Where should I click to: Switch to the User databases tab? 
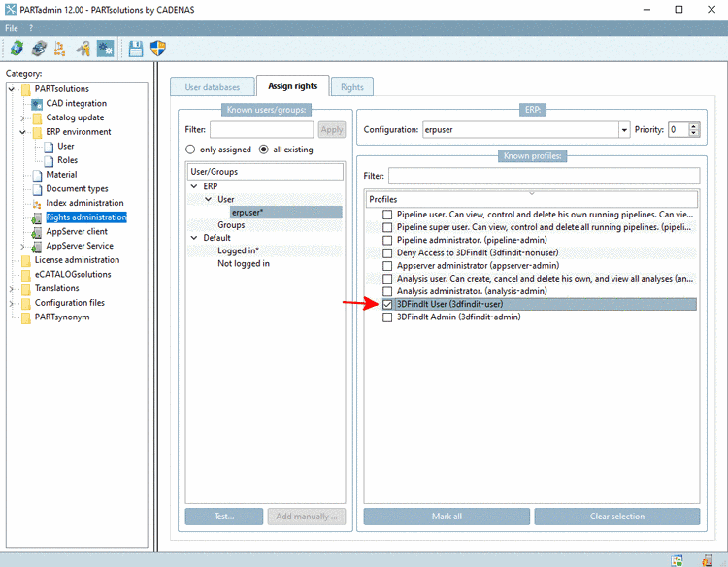[x=213, y=86]
